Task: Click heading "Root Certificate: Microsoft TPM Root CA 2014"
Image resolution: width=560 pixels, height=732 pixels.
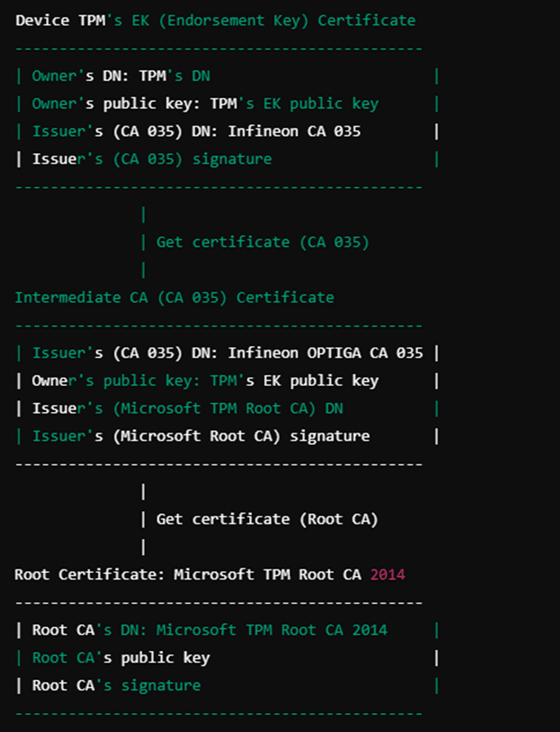Action: pyautogui.click(x=210, y=575)
